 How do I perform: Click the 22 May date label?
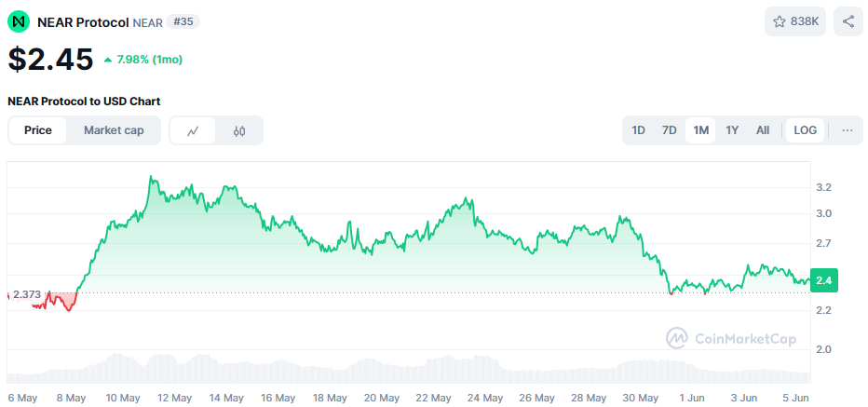tap(433, 398)
